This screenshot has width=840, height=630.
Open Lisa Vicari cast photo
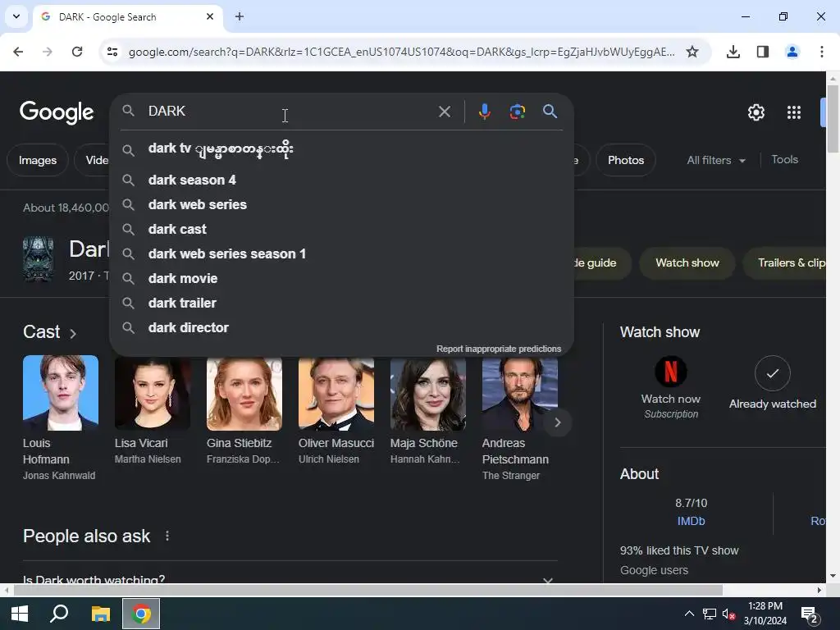click(x=152, y=394)
